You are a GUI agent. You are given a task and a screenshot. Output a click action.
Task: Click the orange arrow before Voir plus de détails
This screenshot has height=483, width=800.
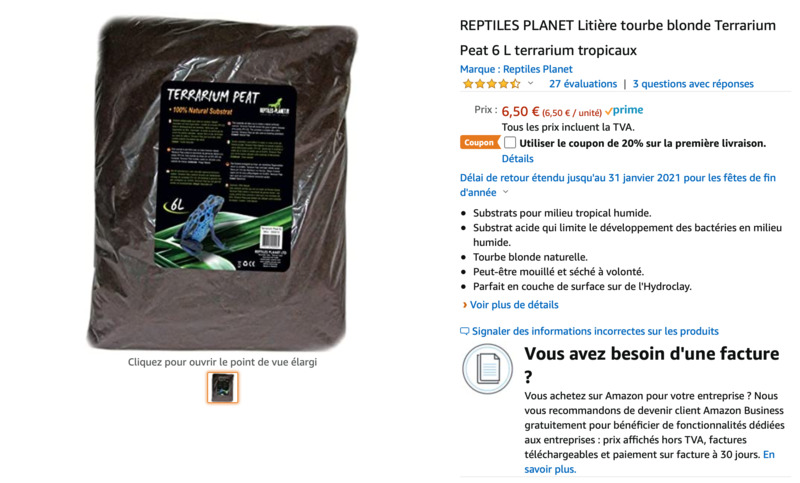[464, 305]
